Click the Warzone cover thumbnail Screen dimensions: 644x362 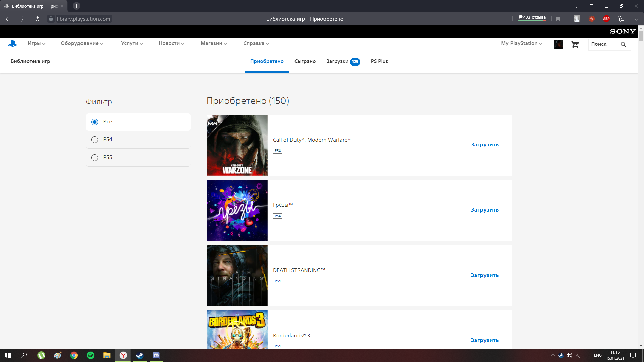point(237,145)
